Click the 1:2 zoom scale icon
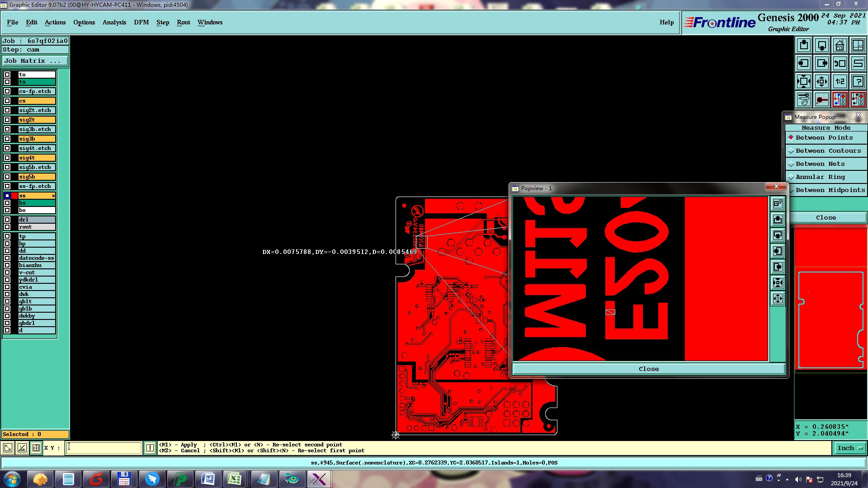Viewport: 868px width, 488px height. click(840, 81)
